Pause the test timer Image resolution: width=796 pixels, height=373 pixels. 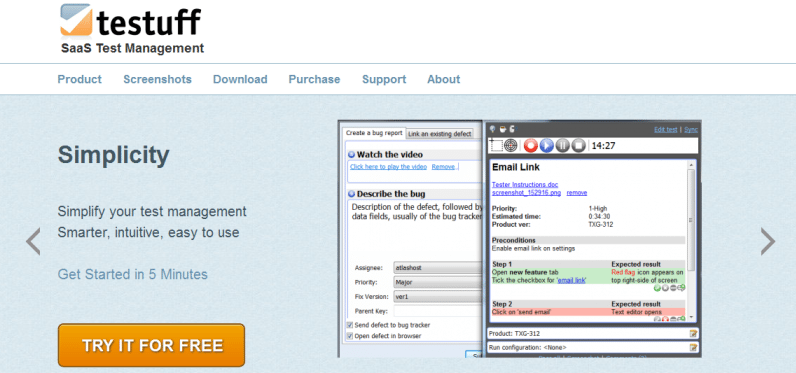coord(562,145)
